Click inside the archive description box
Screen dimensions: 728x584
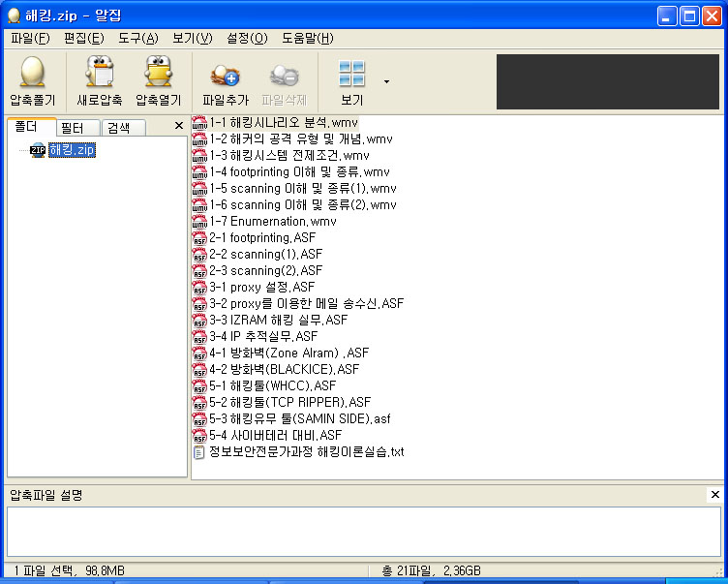[x=364, y=532]
